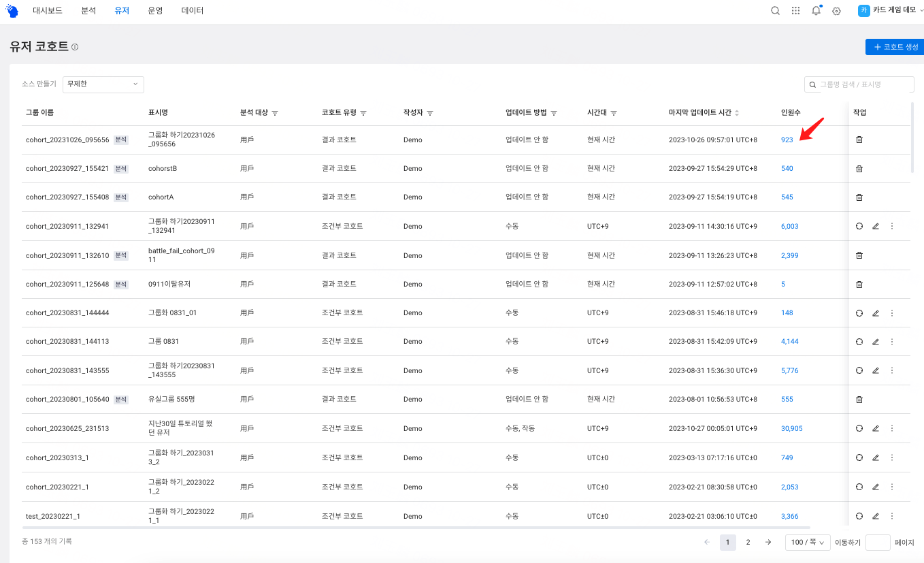
Task: Open 2,399 member count link
Action: (790, 255)
